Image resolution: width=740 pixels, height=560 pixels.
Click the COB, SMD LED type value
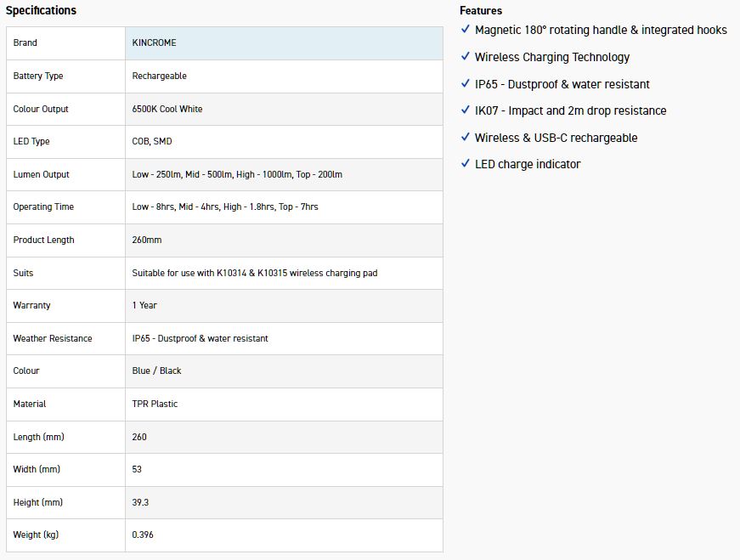[152, 141]
